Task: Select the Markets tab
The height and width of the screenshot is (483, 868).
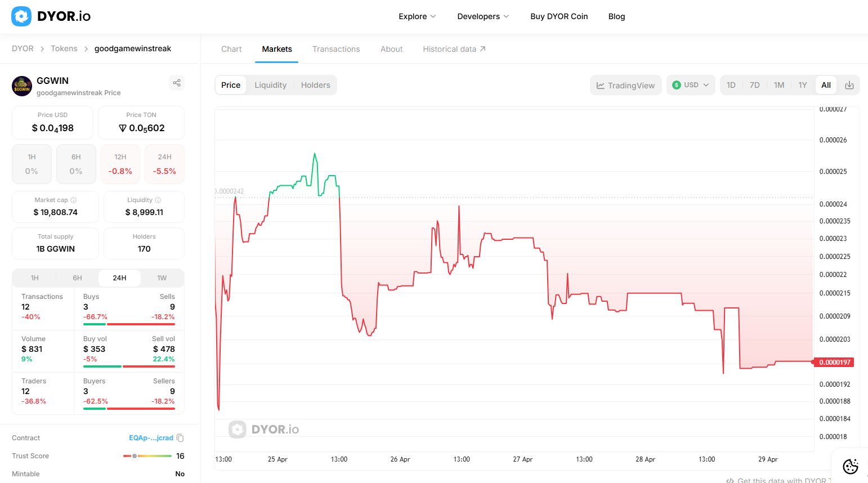Action: 277,49
